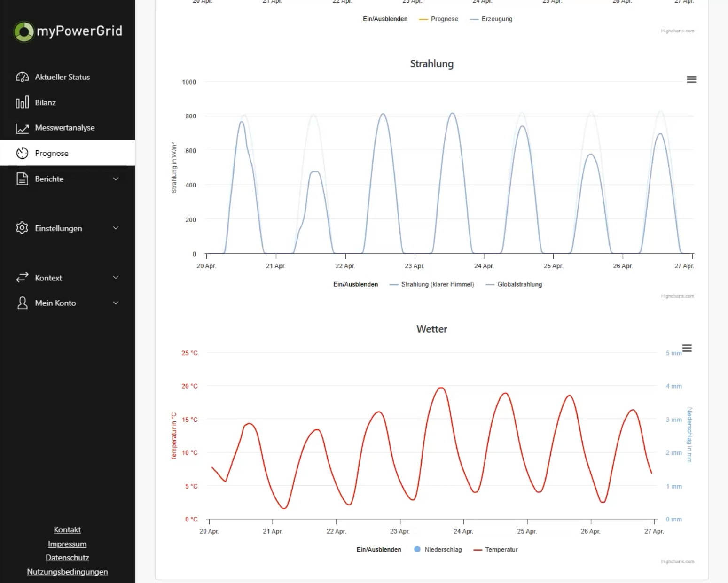Screen dimensions: 728x583
Task: Open the Datenschutz link
Action: pyautogui.click(x=67, y=558)
